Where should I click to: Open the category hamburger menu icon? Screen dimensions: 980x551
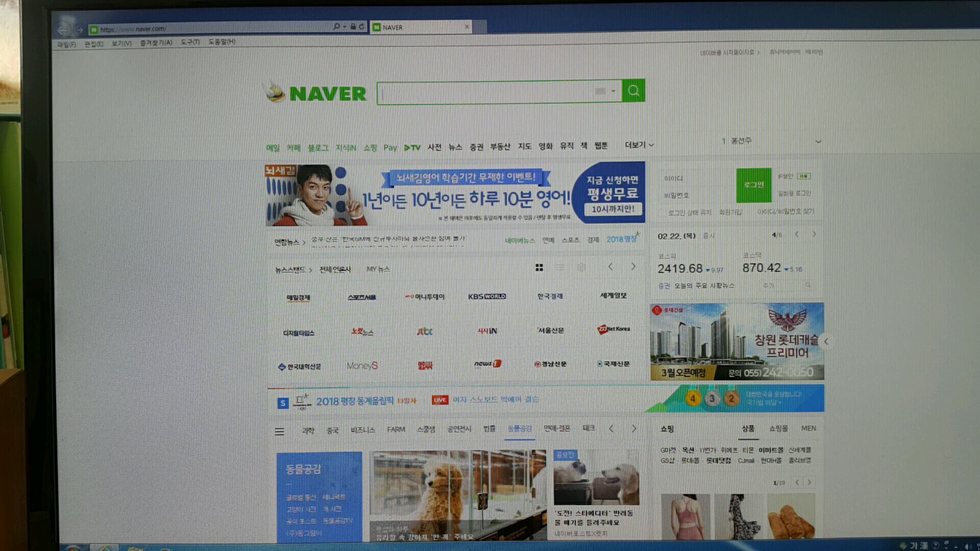click(x=279, y=432)
